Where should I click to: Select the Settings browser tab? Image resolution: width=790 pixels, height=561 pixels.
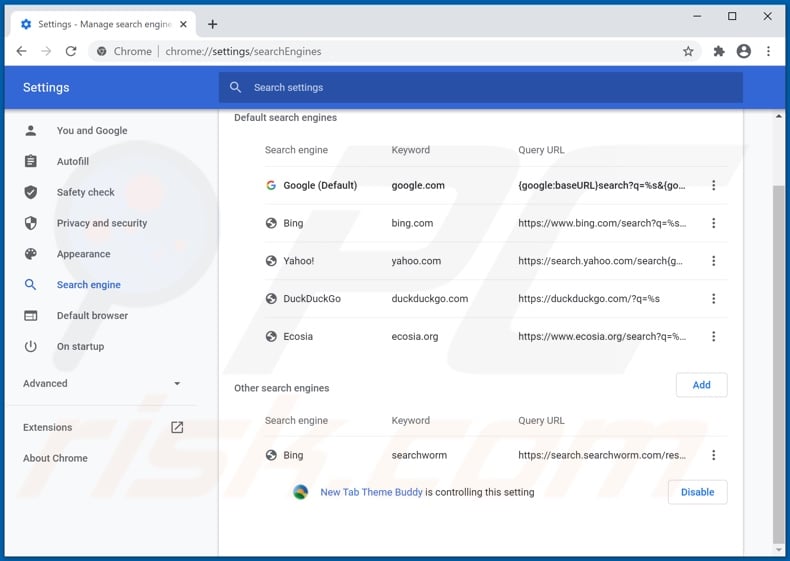coord(103,24)
